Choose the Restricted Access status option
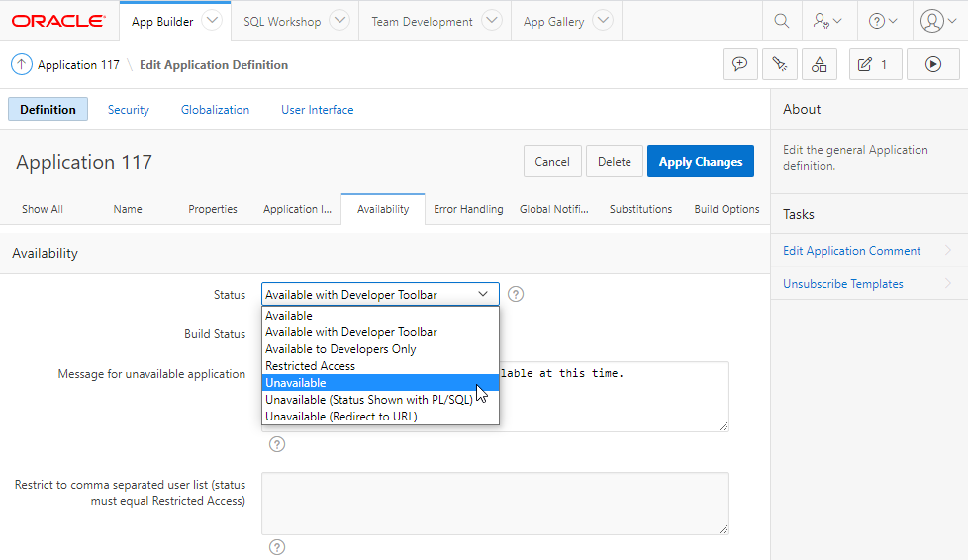The height and width of the screenshot is (560, 968). [x=380, y=365]
